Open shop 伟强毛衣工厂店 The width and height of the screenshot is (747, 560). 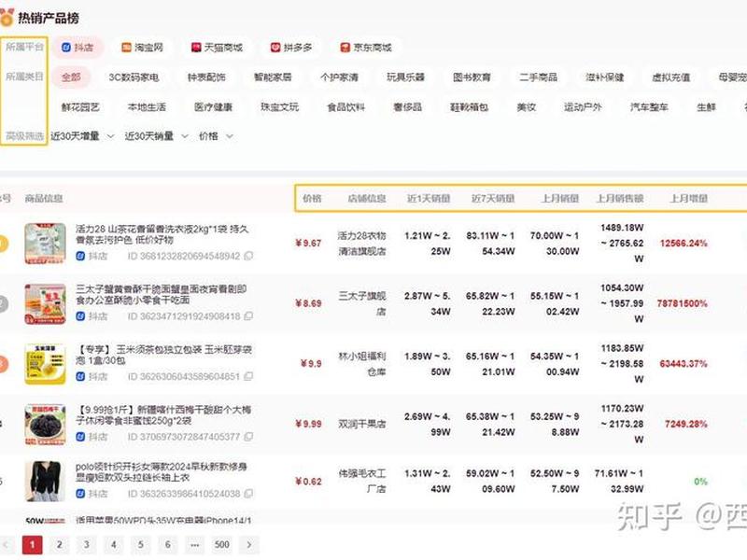(x=362, y=481)
